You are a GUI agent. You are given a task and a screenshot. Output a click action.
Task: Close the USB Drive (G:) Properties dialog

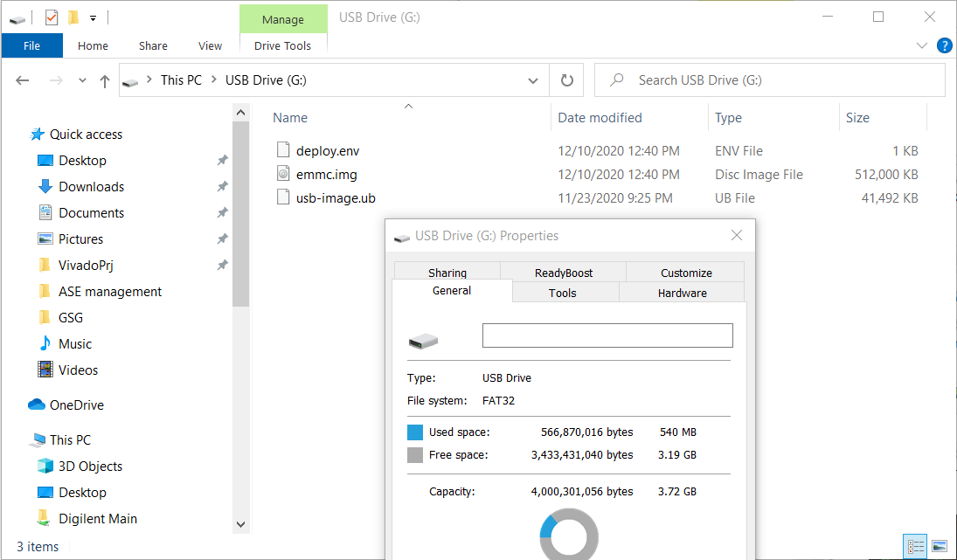[737, 236]
